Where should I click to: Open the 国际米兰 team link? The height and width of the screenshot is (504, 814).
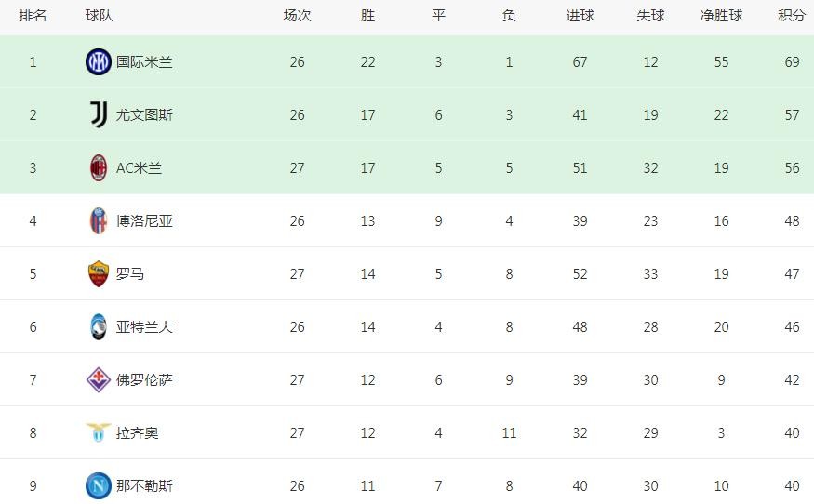[144, 62]
